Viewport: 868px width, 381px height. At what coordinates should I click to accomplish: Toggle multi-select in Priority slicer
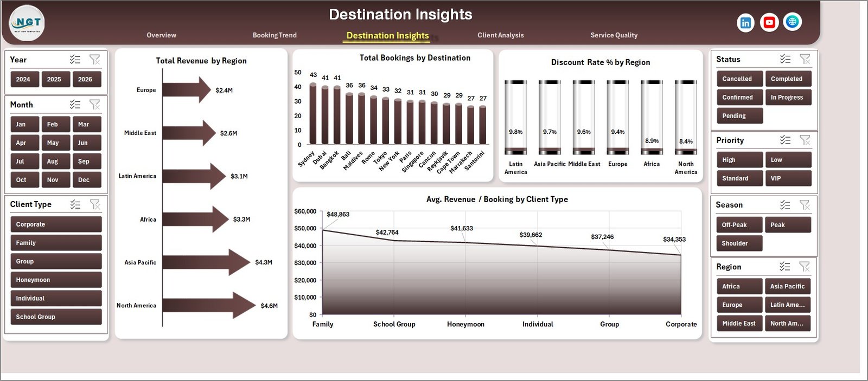[785, 140]
